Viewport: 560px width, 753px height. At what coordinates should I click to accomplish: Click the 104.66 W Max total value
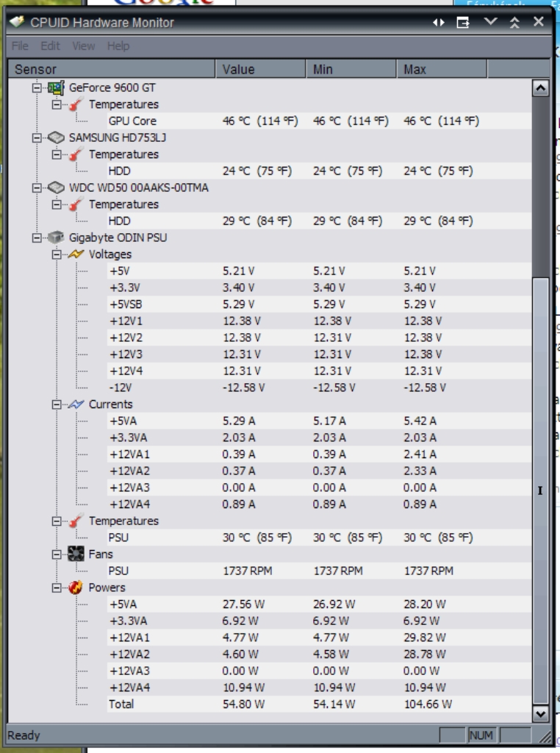pos(428,704)
